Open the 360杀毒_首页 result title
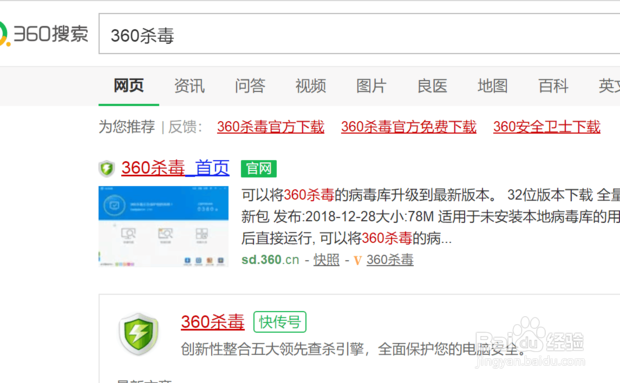Viewport: 620px width, 383px height. click(x=175, y=168)
